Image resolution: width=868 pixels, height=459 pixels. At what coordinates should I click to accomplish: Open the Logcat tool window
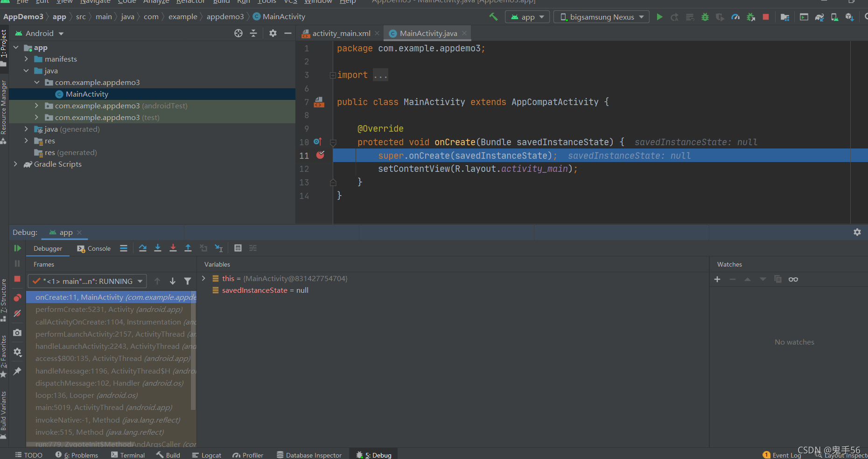pyautogui.click(x=206, y=455)
